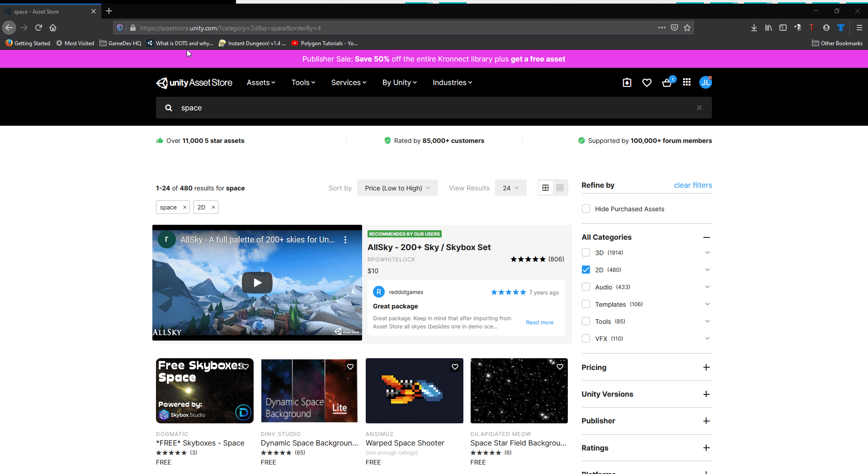
Task: Open page actions ellipsis in address bar
Action: 662,28
